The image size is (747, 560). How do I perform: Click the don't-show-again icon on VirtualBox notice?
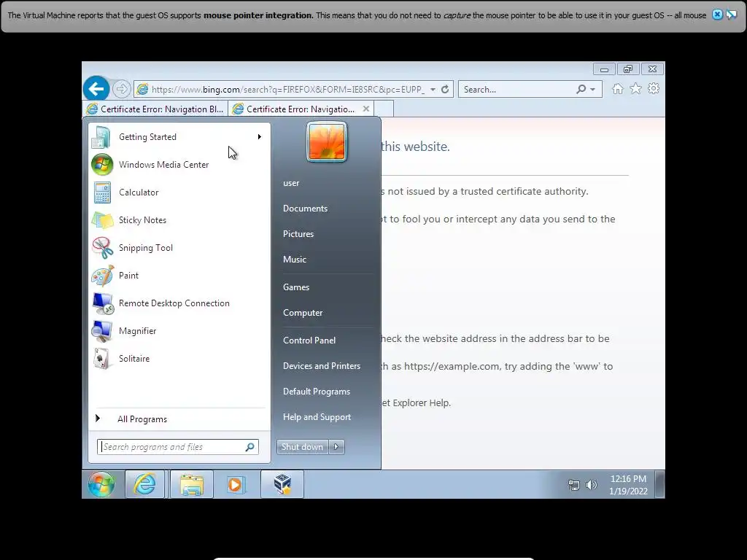[x=731, y=15]
